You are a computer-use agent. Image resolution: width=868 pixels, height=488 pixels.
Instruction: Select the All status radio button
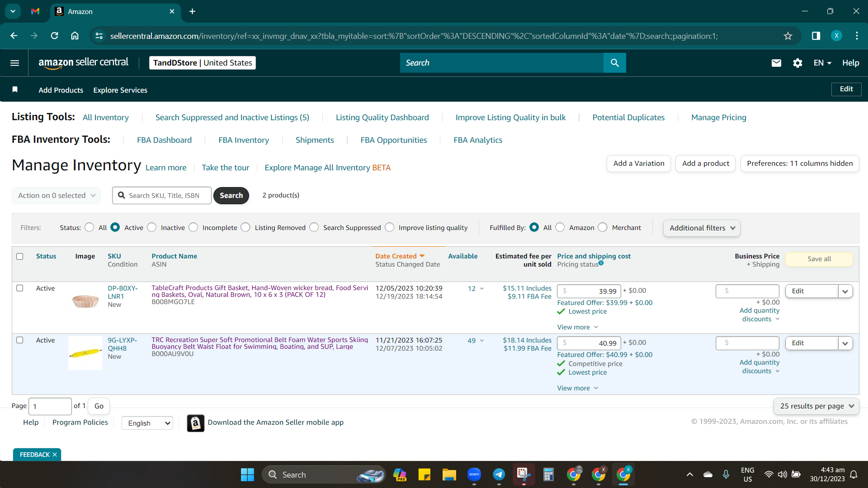[90, 227]
